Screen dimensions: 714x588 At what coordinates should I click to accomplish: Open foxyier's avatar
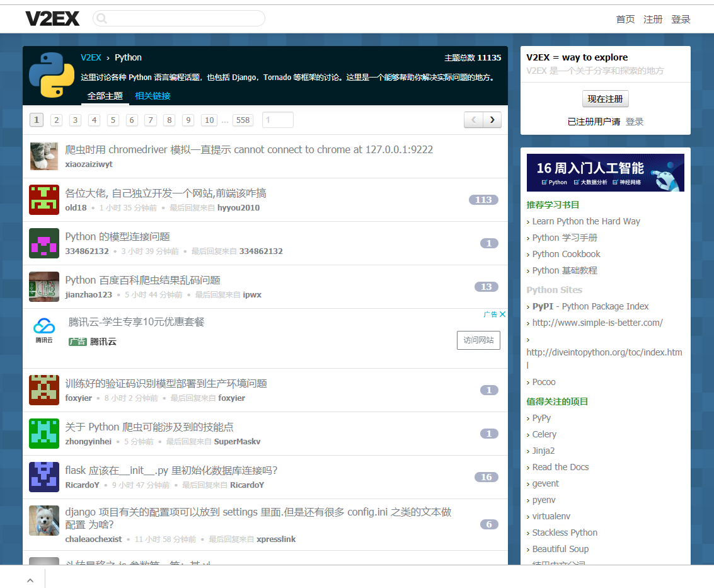click(44, 390)
